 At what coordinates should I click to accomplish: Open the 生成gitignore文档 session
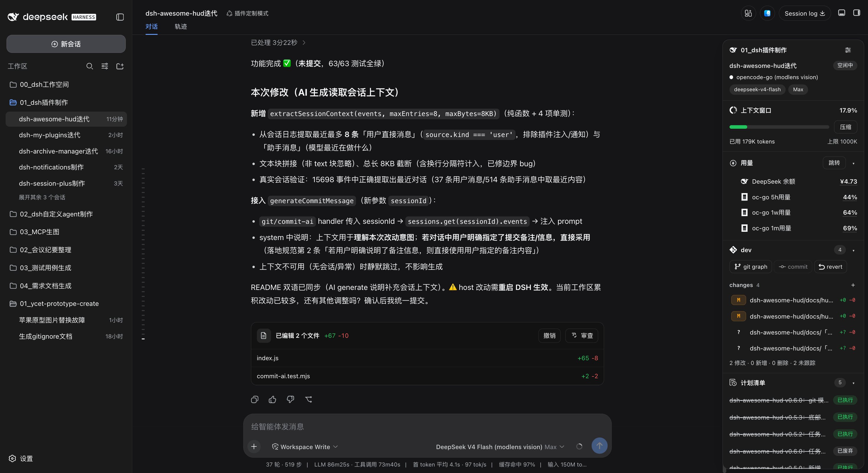click(66, 336)
